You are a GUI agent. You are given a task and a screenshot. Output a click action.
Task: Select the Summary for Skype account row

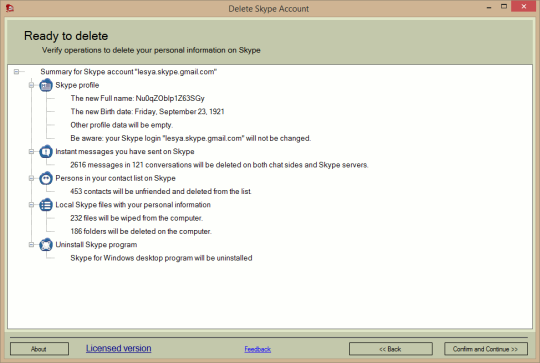click(x=128, y=72)
